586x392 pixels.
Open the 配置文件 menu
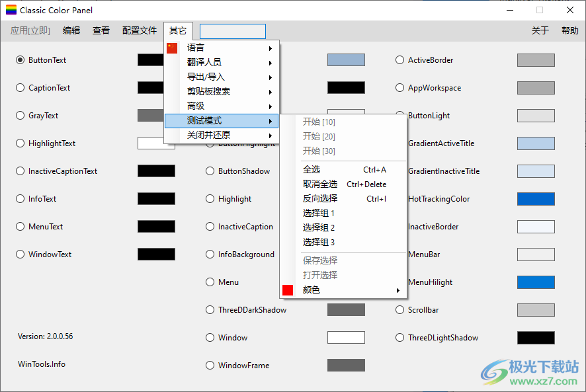point(140,30)
